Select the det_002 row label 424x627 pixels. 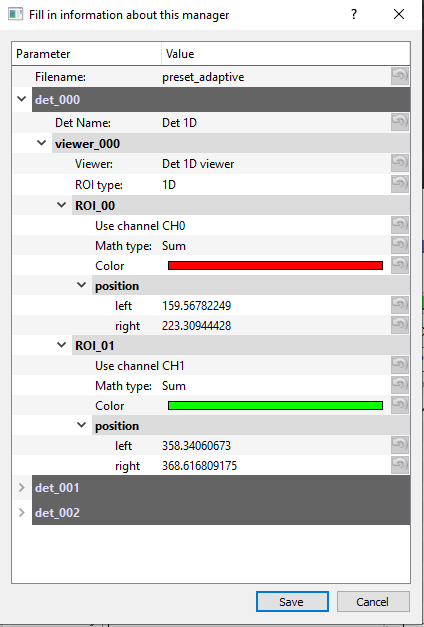tap(57, 513)
